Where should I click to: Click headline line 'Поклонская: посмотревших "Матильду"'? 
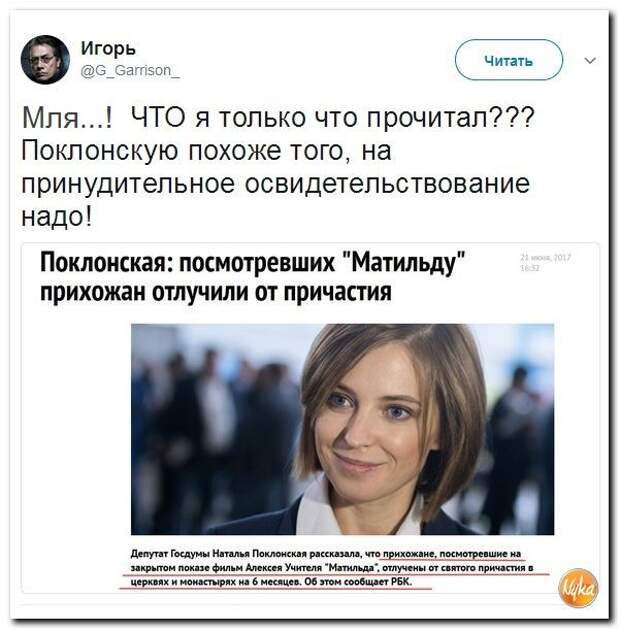click(253, 264)
